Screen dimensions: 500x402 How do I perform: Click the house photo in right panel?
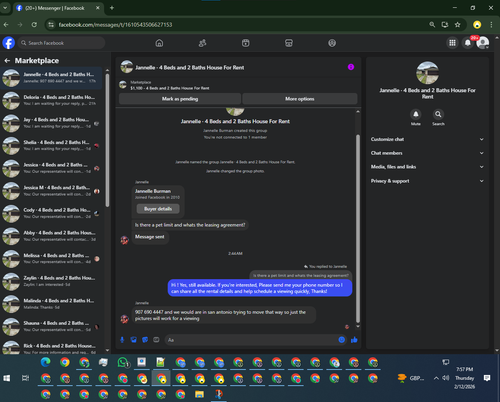click(427, 73)
